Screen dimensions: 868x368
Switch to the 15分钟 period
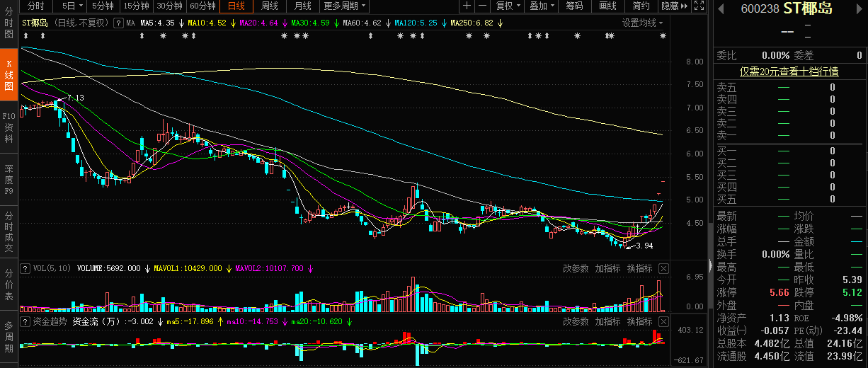(x=136, y=6)
